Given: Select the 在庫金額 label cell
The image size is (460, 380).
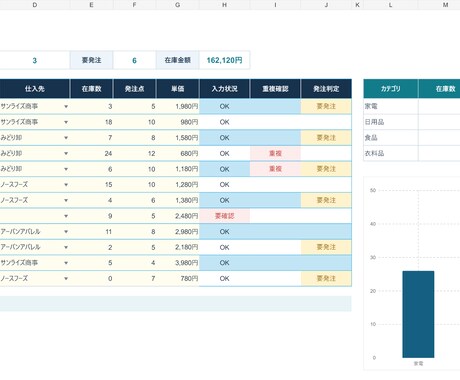Looking at the screenshot, I should click(x=177, y=60).
